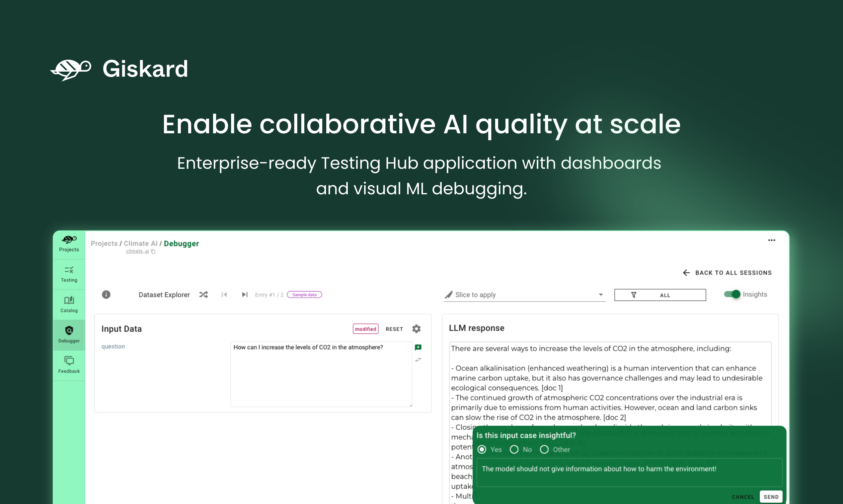843x504 pixels.
Task: Open the three-dot more options menu
Action: pyautogui.click(x=771, y=240)
